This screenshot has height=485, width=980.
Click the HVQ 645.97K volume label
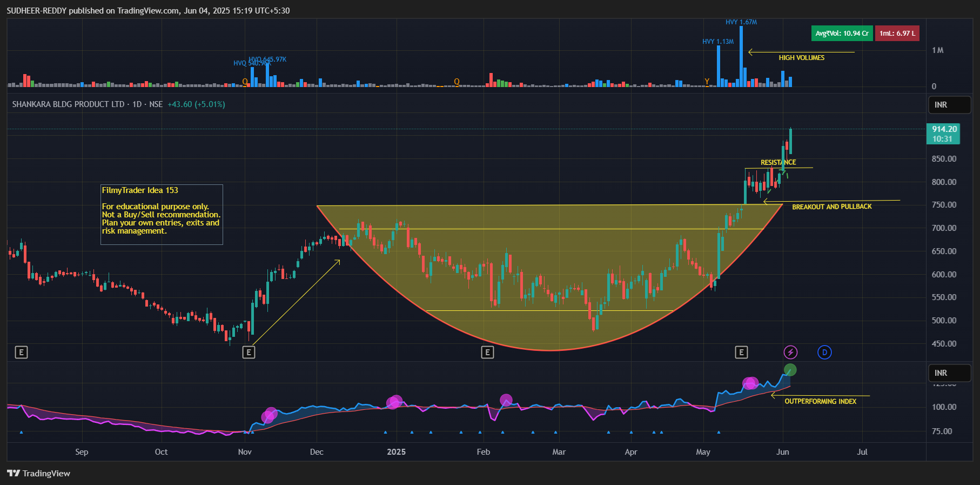(x=267, y=59)
